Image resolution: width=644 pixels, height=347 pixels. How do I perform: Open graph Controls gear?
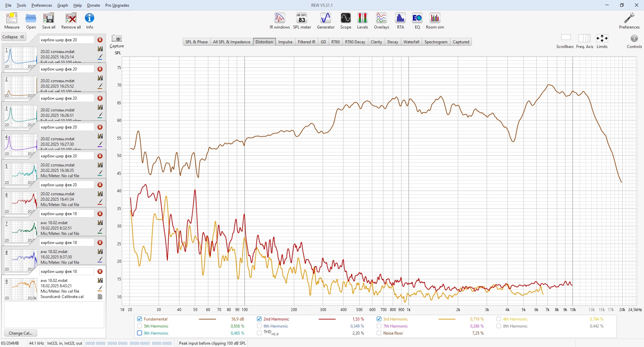pyautogui.click(x=634, y=41)
